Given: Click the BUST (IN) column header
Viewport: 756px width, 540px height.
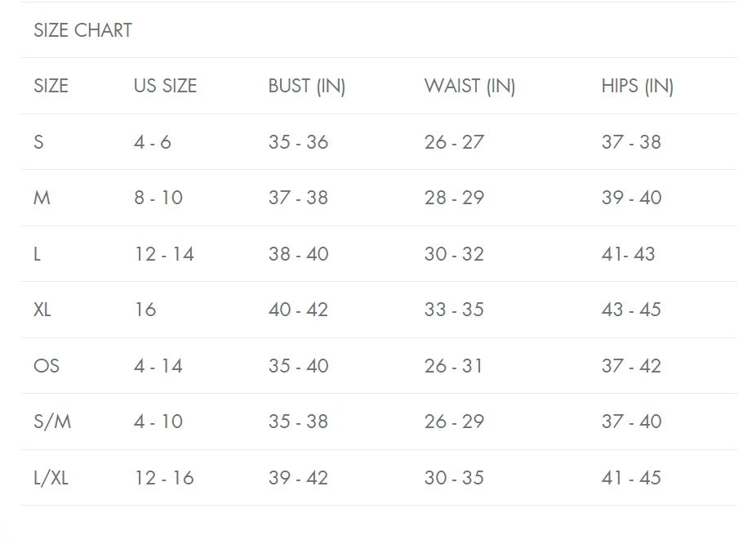Looking at the screenshot, I should point(306,86).
